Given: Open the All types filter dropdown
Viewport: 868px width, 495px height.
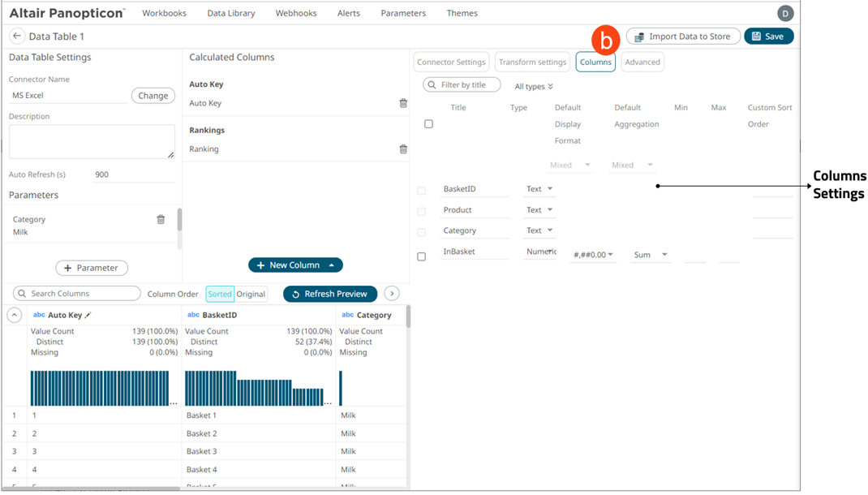Looking at the screenshot, I should [x=534, y=86].
